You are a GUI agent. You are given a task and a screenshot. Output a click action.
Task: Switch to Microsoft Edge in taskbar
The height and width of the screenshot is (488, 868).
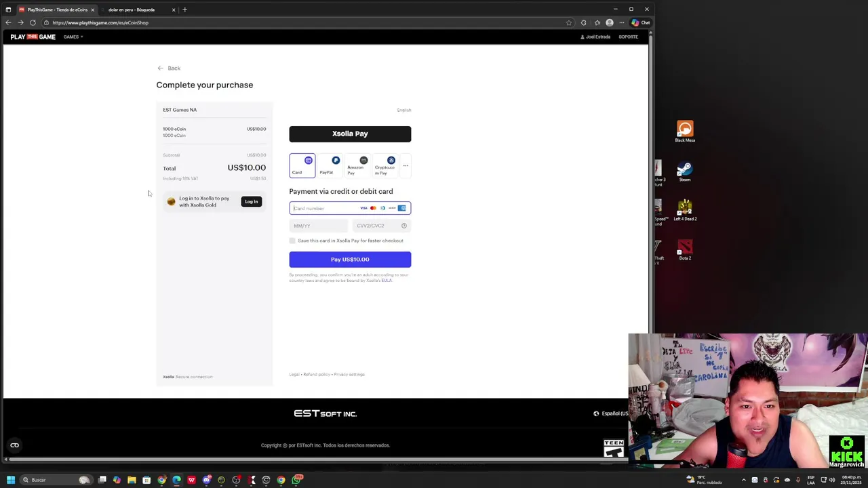click(x=176, y=480)
